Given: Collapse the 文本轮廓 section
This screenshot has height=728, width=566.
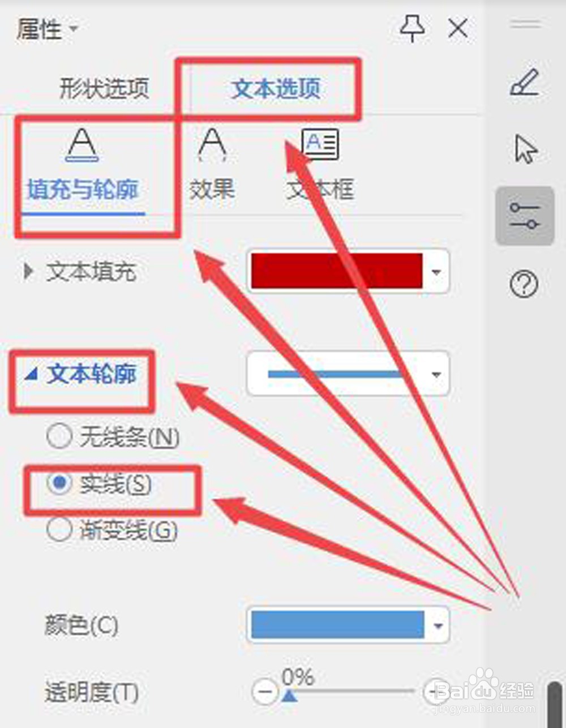Looking at the screenshot, I should click(x=30, y=374).
